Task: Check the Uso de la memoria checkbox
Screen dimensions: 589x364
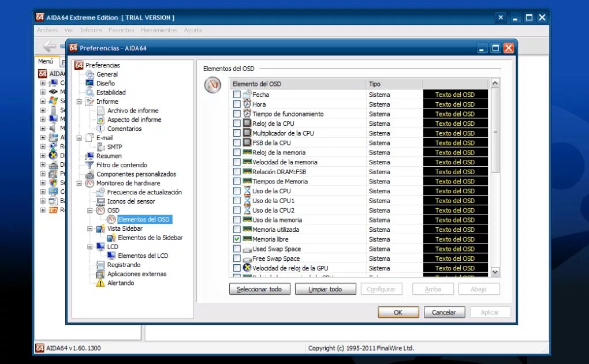Action: click(x=237, y=220)
